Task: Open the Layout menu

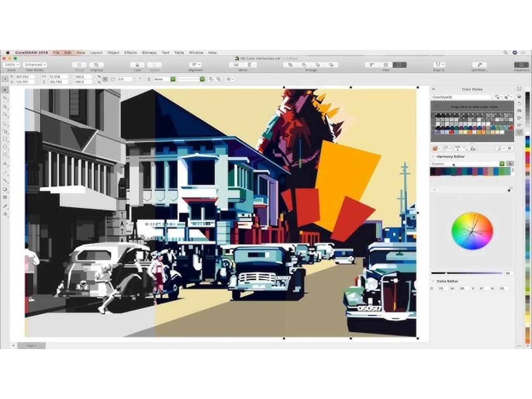Action: click(x=96, y=53)
